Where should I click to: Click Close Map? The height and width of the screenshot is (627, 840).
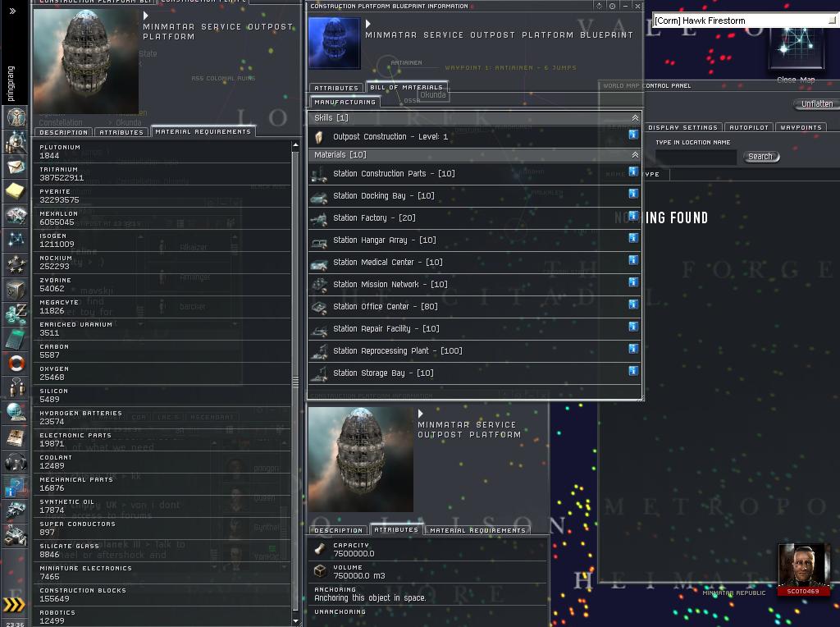796,80
